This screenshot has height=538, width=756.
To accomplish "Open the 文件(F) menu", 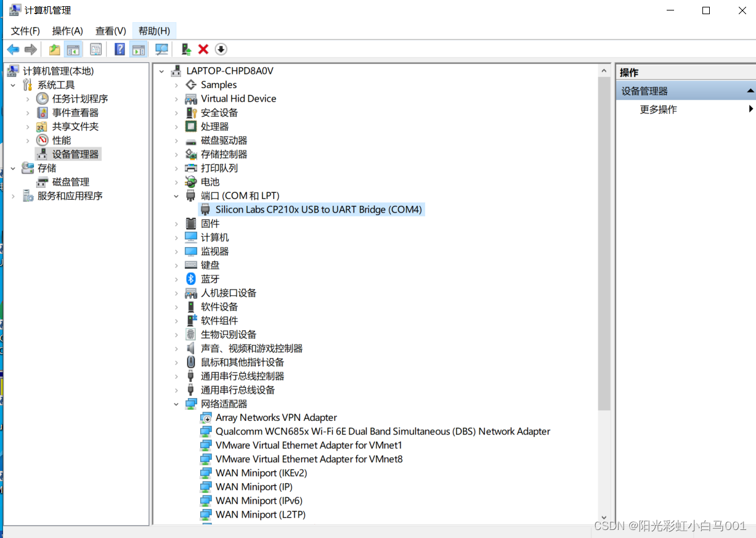I will point(25,31).
